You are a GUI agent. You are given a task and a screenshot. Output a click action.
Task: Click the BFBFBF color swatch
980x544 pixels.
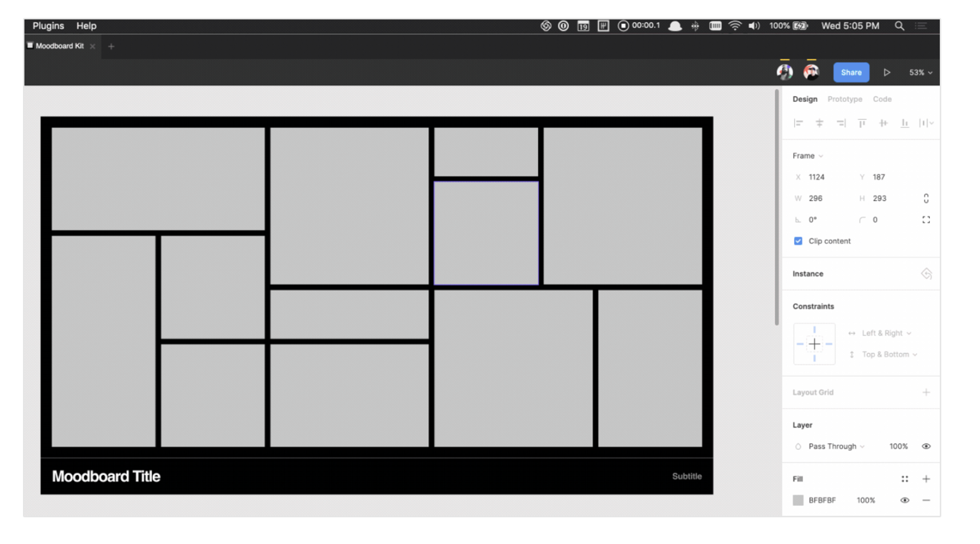[799, 500]
